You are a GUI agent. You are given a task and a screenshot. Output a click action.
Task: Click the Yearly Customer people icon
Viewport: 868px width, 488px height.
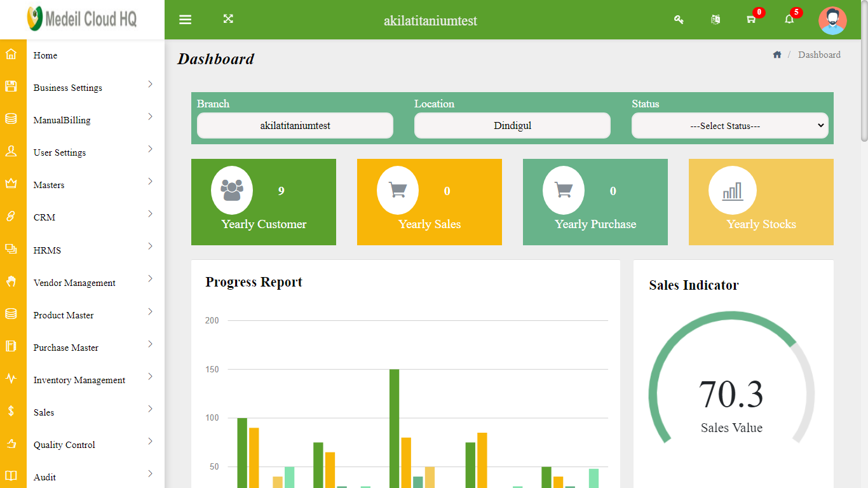pyautogui.click(x=232, y=190)
